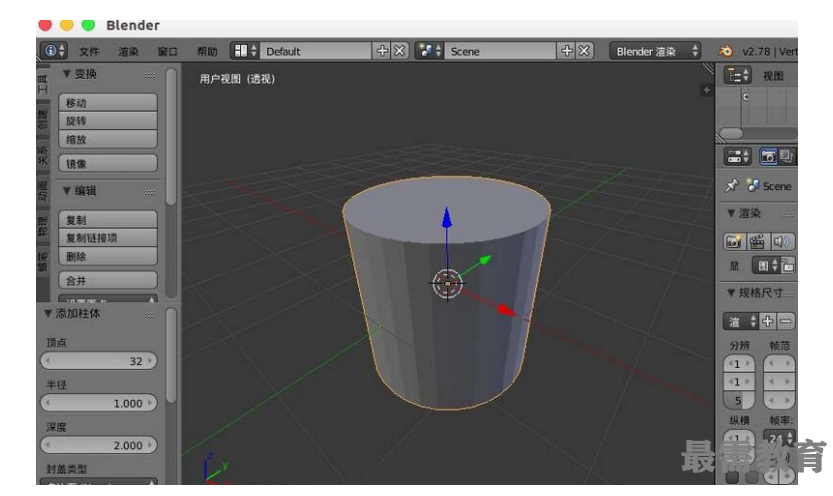Open the 文件 menu
The height and width of the screenshot is (496, 833).
click(x=89, y=52)
